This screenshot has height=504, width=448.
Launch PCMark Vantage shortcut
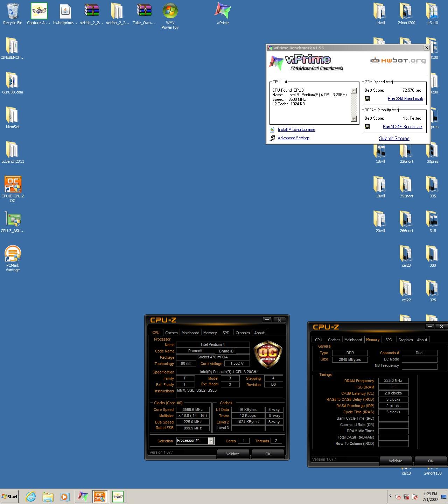click(x=13, y=259)
